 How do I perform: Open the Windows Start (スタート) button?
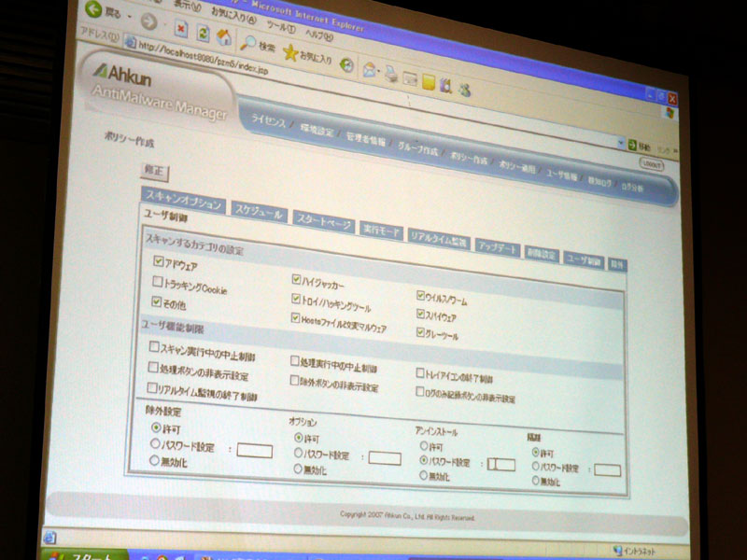pos(85,554)
